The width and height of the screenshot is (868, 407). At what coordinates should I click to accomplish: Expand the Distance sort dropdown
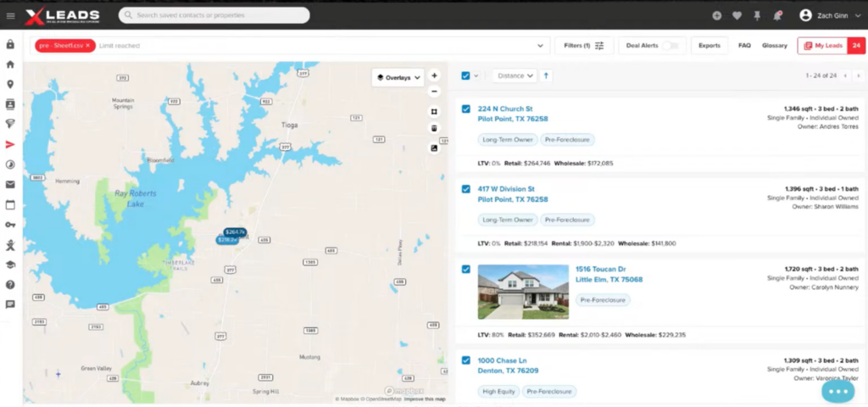coord(515,75)
